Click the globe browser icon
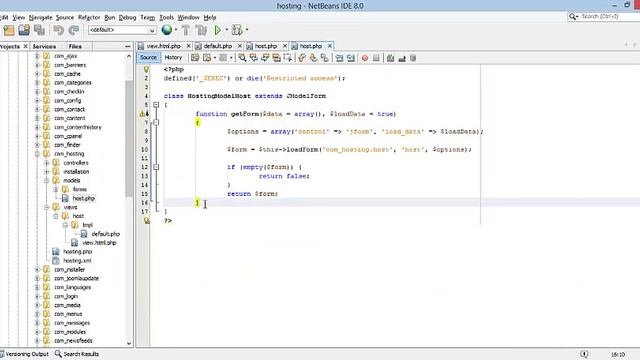 click(x=167, y=30)
